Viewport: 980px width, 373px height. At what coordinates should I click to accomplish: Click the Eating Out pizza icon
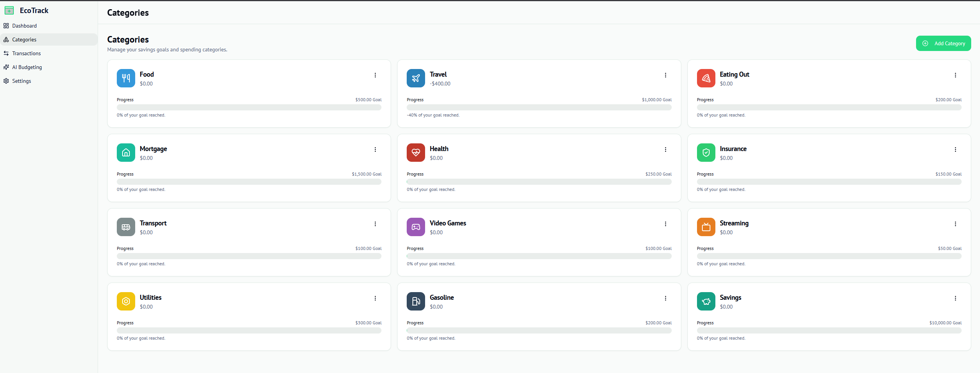(x=705, y=78)
